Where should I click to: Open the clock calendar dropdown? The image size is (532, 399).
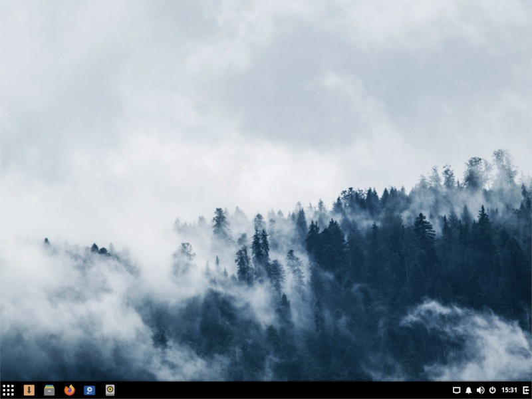click(509, 390)
